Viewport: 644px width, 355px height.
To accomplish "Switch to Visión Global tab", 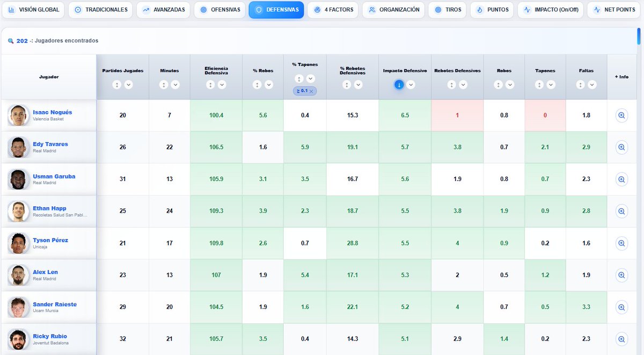I will [x=33, y=10].
